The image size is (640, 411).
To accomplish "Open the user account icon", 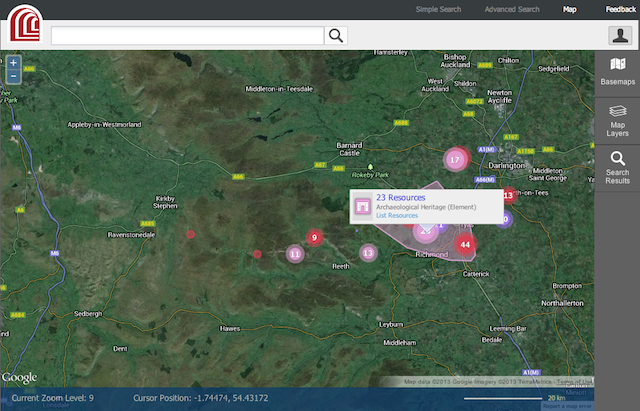I will click(620, 35).
